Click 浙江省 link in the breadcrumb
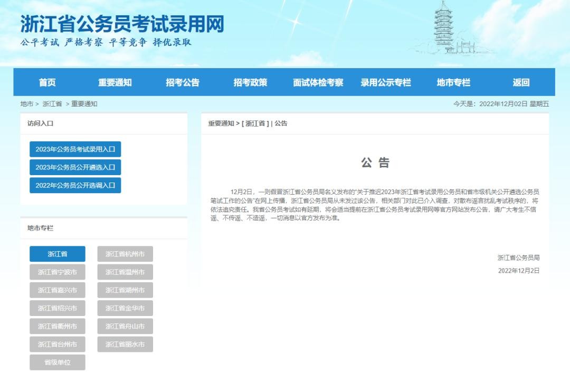The width and height of the screenshot is (570, 392). (x=52, y=104)
